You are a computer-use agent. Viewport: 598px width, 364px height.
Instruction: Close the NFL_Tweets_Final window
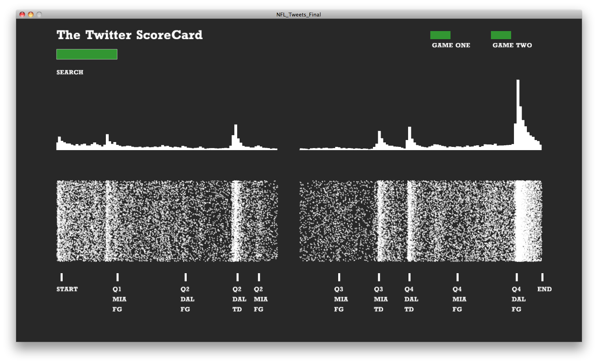pos(22,15)
